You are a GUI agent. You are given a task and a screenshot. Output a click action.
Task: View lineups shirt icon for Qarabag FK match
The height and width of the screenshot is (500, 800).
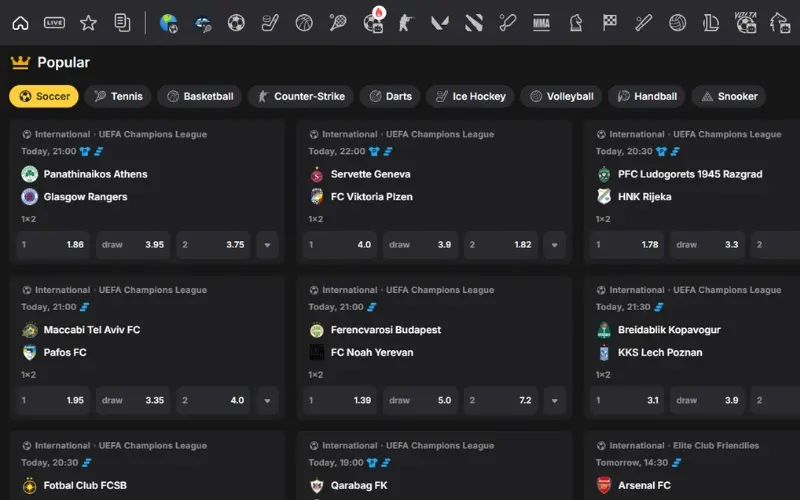372,463
